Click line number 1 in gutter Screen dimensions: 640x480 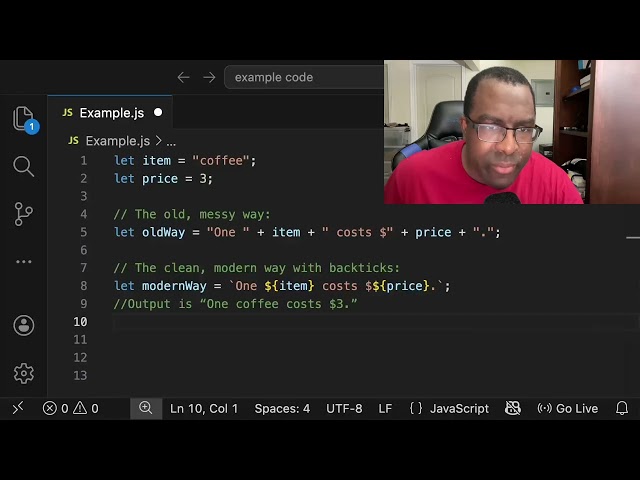[84, 161]
